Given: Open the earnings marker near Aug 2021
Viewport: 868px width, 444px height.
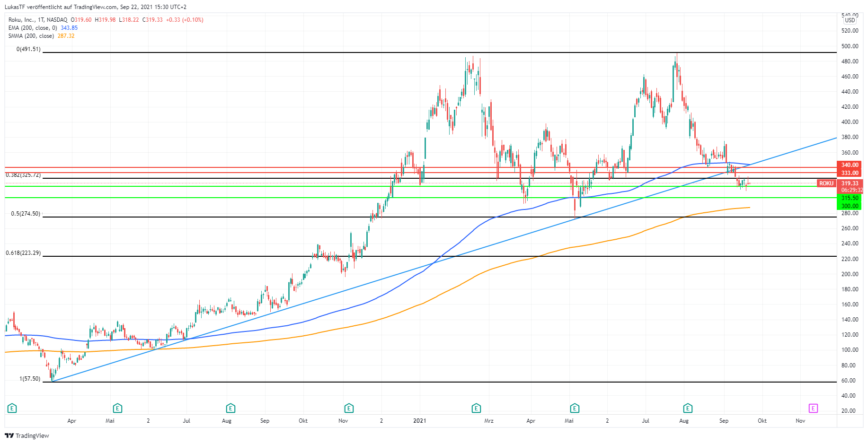Looking at the screenshot, I should tap(688, 408).
